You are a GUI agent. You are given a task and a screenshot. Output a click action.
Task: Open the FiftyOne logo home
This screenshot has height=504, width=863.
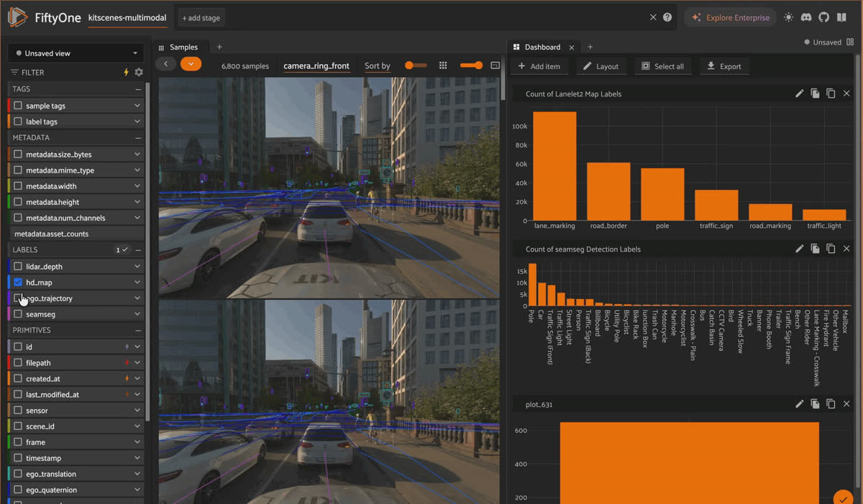tap(18, 17)
